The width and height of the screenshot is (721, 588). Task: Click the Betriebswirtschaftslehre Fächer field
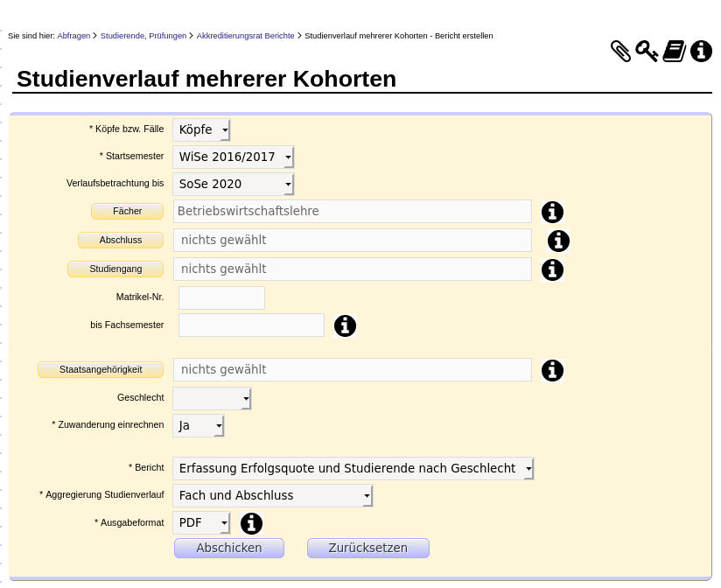(x=353, y=212)
